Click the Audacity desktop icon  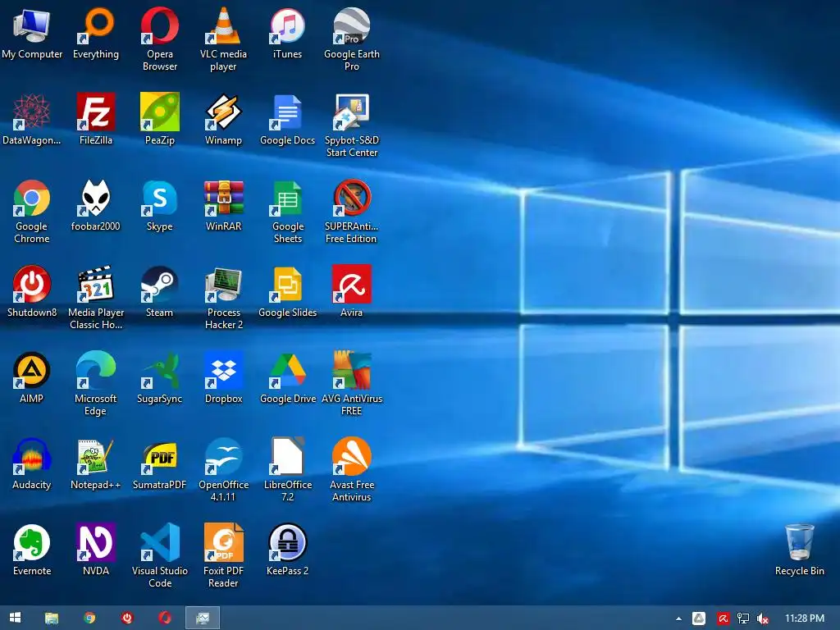(32, 464)
